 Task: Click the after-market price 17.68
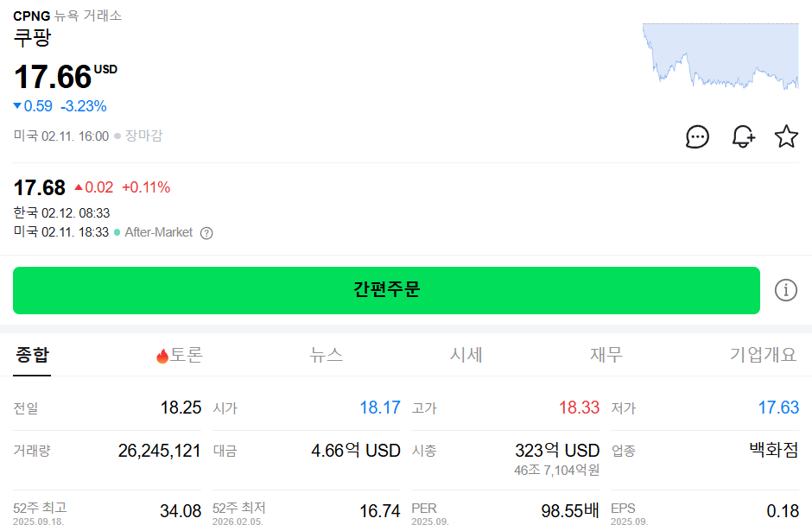click(x=40, y=188)
